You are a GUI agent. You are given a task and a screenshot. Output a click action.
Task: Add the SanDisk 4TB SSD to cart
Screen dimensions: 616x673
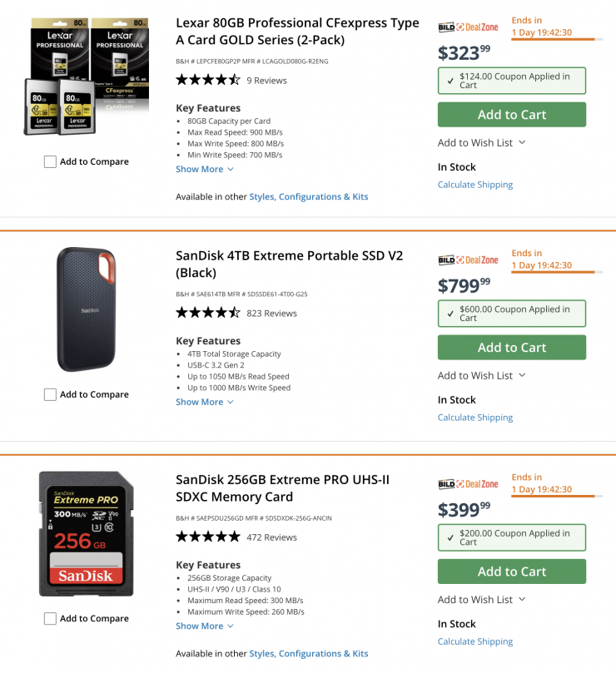512,348
